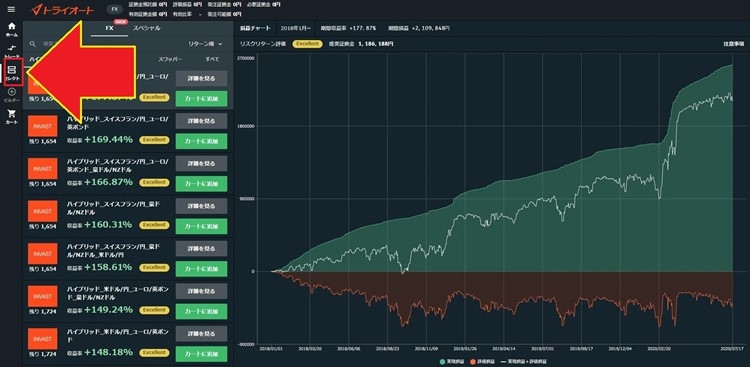Viewport: 750px width, 367px height.
Task: Add +169.44% strategy to cart
Action: [x=201, y=141]
